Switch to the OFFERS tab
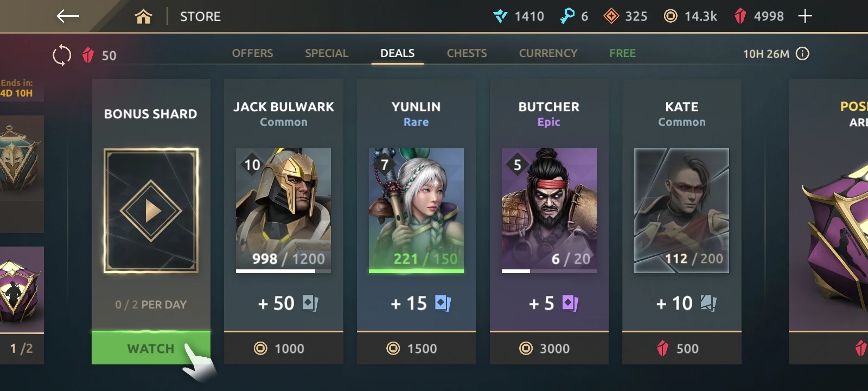This screenshot has width=868, height=391. (252, 53)
